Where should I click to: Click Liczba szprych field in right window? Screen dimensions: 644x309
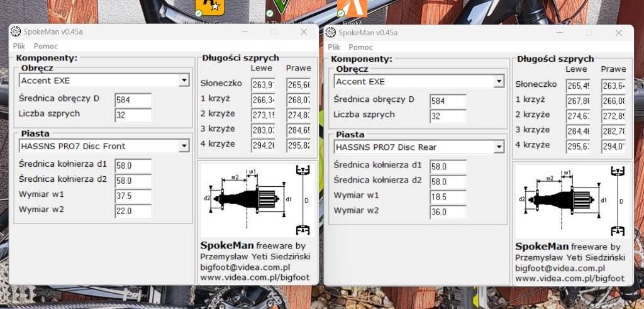tap(448, 116)
